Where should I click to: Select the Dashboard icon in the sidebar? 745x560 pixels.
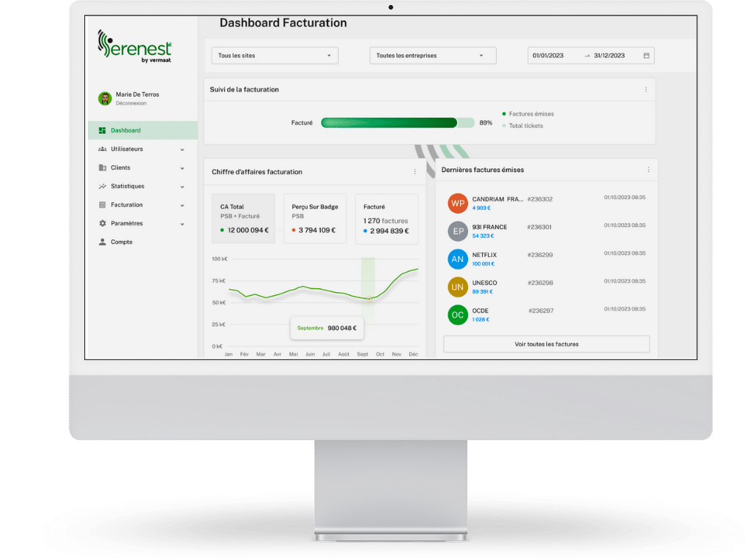point(100,130)
